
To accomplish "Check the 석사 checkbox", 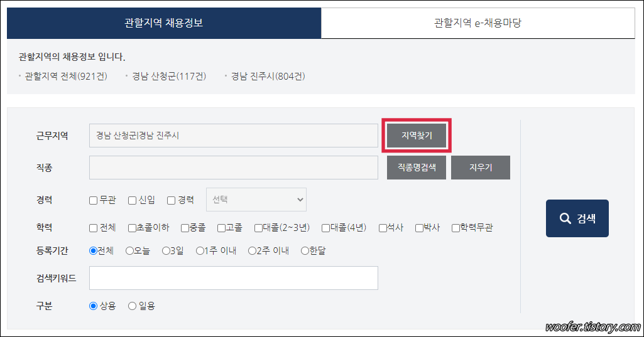I will click(x=383, y=228).
